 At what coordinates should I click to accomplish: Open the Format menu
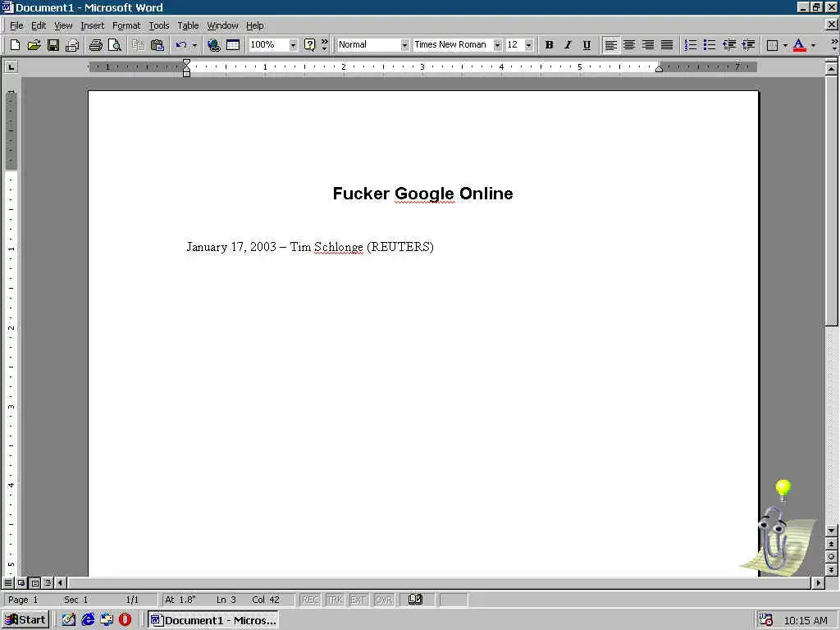pos(126,25)
